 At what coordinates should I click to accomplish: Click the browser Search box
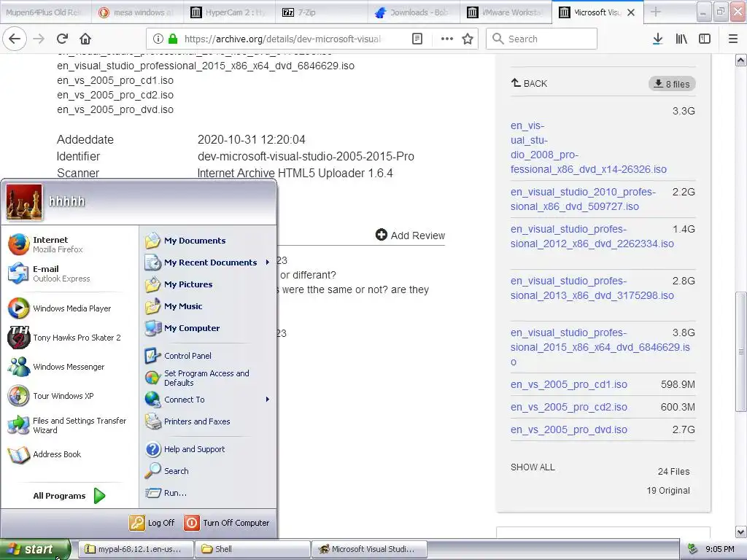pyautogui.click(x=541, y=39)
